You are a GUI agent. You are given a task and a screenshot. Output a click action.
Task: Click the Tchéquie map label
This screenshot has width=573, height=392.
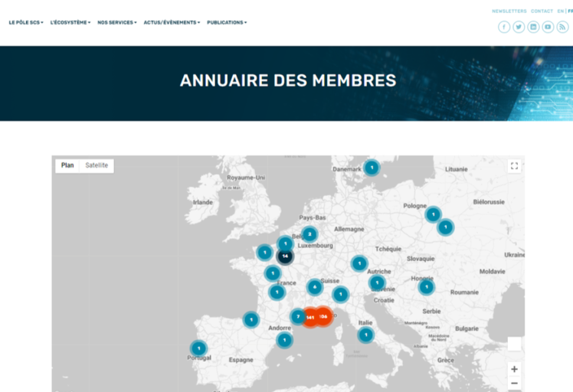(388, 249)
